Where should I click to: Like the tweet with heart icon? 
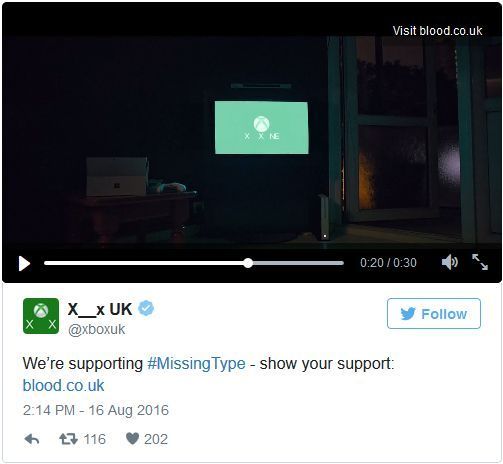(132, 439)
